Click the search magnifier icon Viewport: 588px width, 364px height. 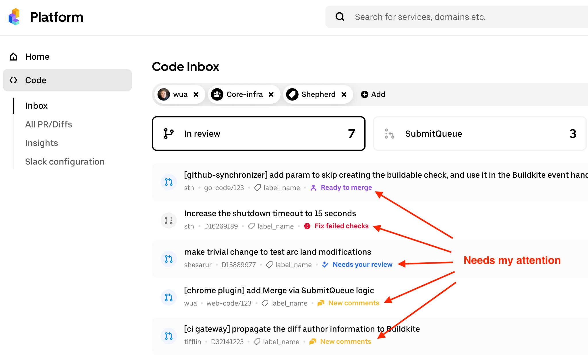pos(340,17)
